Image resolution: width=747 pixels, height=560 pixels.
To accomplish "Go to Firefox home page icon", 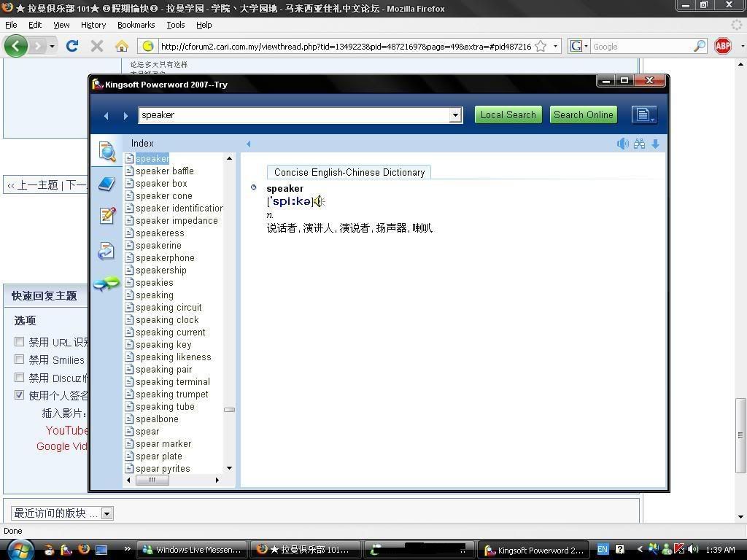I will (x=121, y=46).
